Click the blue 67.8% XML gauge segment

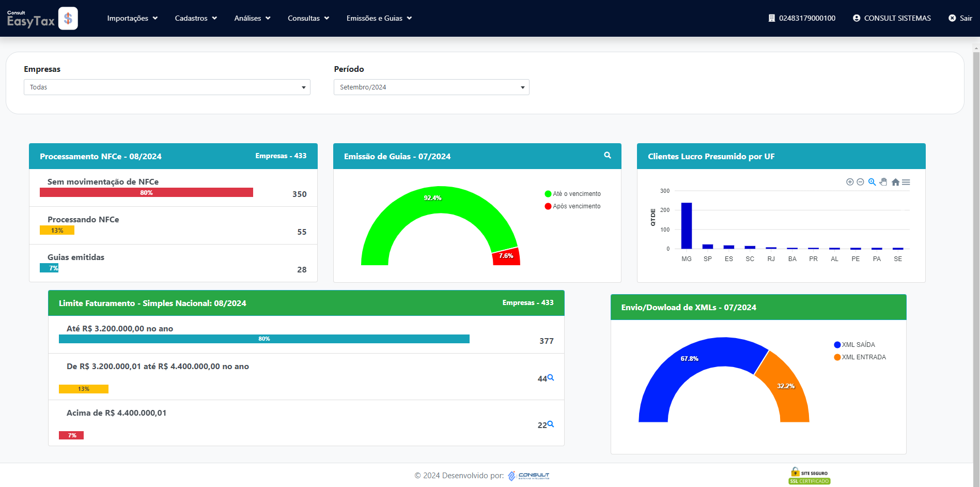point(690,359)
